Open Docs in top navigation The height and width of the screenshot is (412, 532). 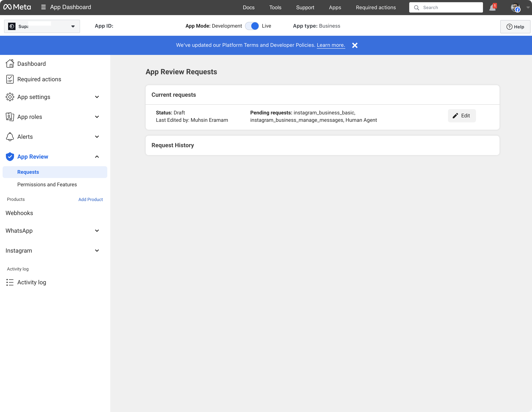pyautogui.click(x=248, y=8)
